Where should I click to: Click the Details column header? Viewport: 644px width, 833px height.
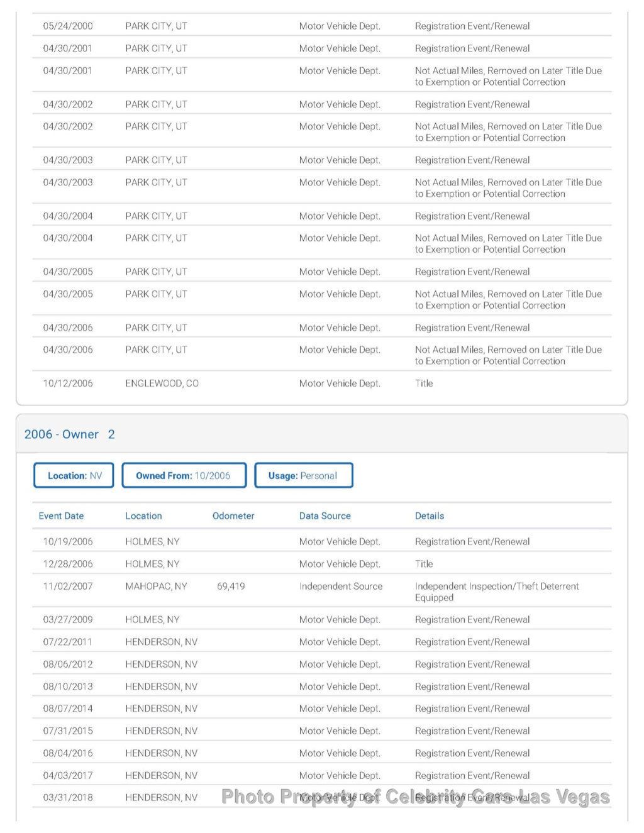click(x=430, y=516)
